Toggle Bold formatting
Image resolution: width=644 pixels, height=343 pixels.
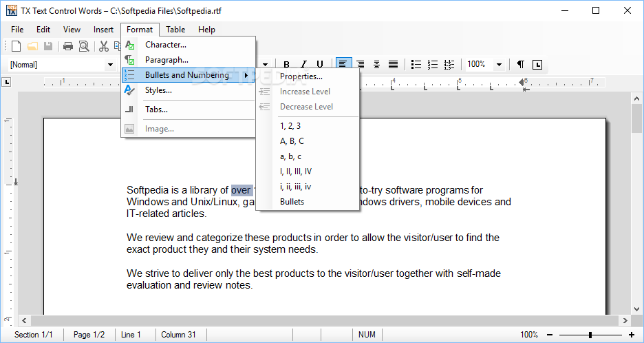[x=287, y=65]
